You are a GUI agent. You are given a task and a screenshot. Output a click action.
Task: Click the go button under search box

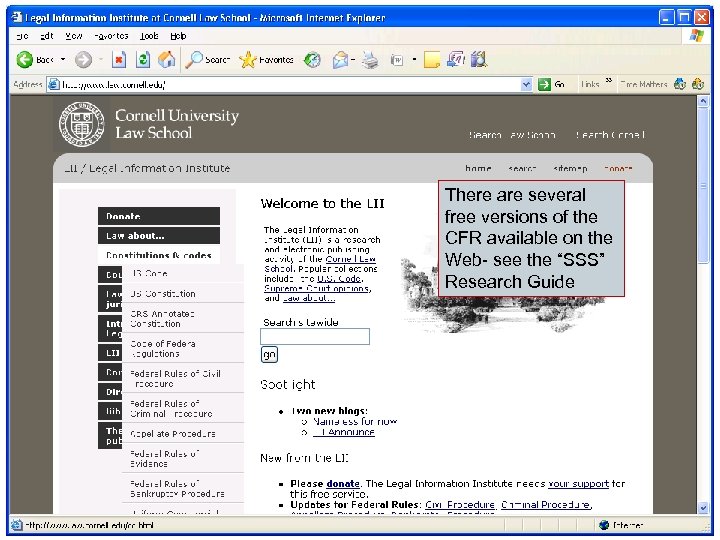pos(269,354)
